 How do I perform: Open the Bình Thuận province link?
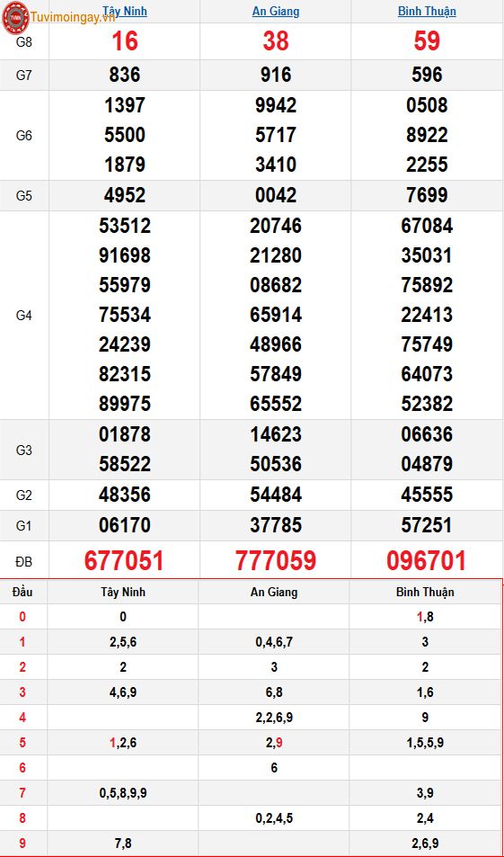pos(427,11)
